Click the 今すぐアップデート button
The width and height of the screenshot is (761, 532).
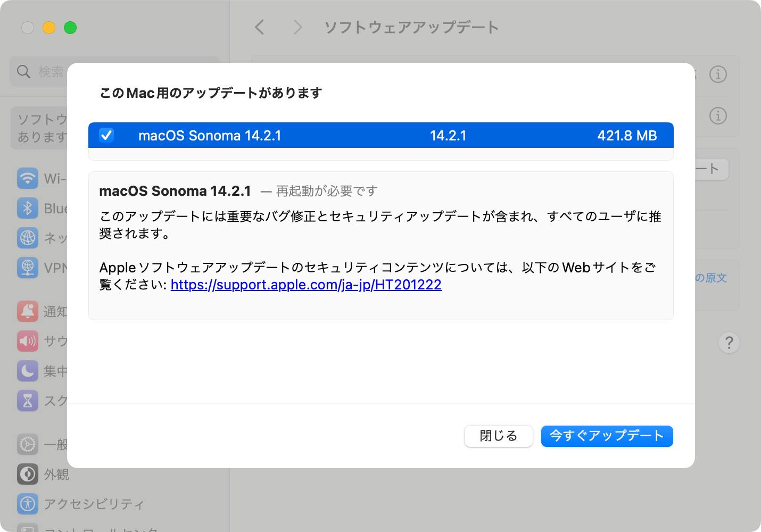(x=607, y=436)
